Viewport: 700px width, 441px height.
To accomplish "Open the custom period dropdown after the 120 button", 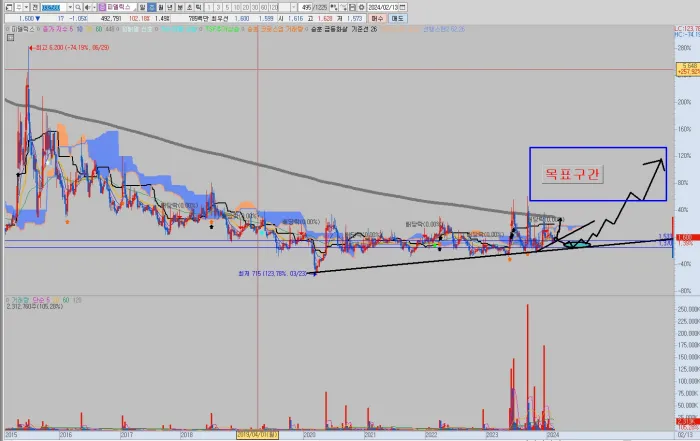I will coord(293,7).
